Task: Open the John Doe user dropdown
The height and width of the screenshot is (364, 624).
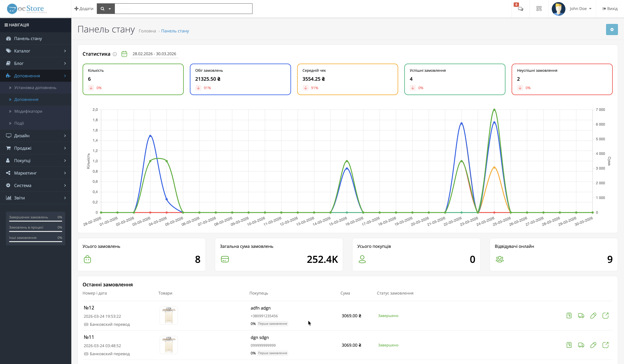Action: [x=580, y=9]
